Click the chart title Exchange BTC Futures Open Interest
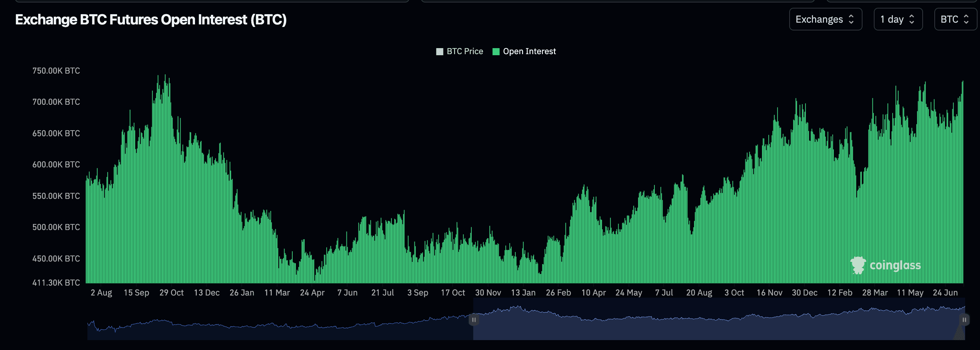Screen dimensions: 980x350 151,20
